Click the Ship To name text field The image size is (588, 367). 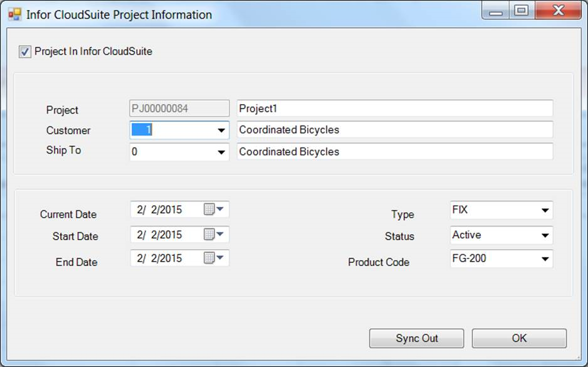tap(395, 152)
